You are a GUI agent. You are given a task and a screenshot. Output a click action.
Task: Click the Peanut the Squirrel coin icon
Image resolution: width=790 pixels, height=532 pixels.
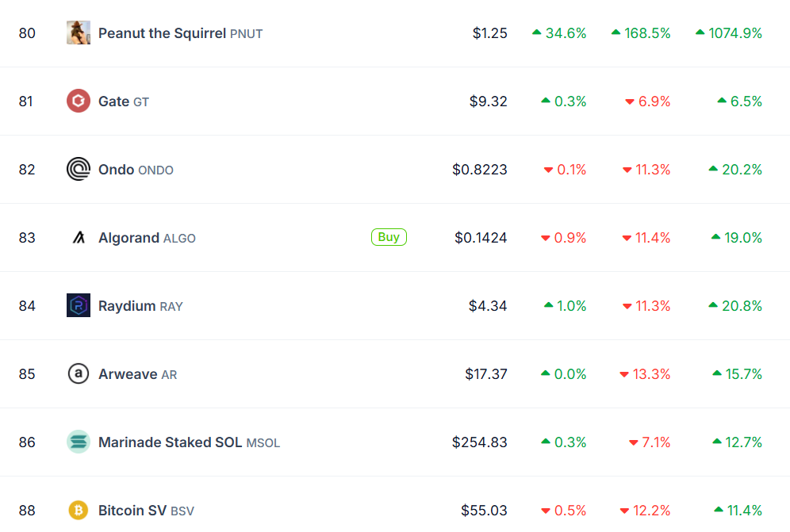point(78,33)
